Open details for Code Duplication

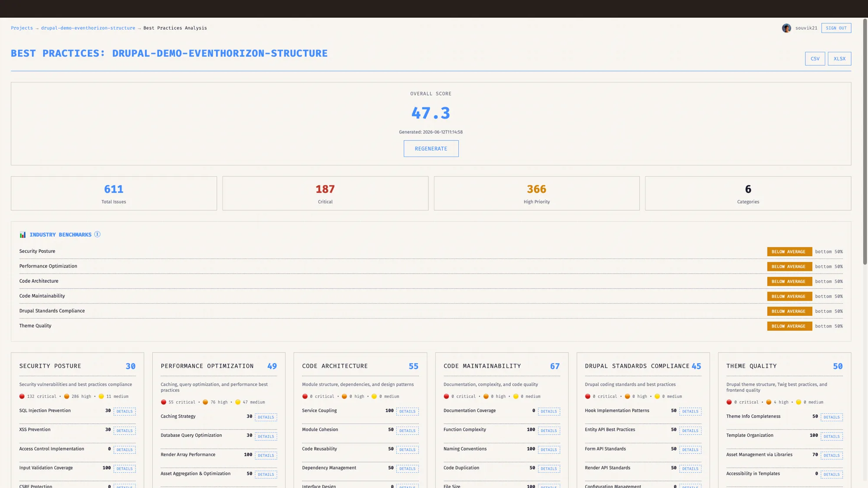point(549,469)
